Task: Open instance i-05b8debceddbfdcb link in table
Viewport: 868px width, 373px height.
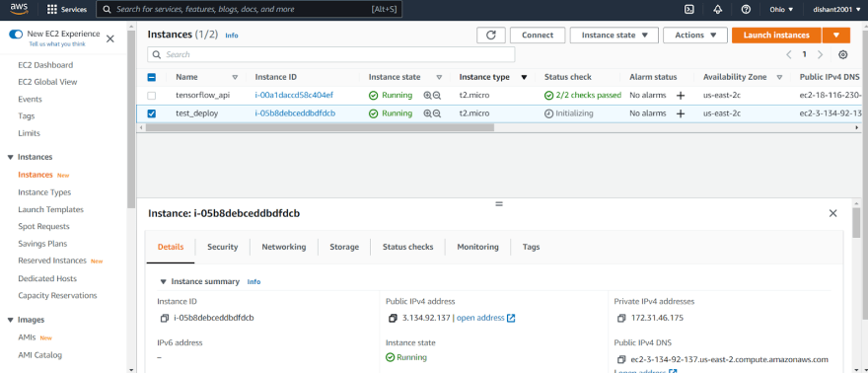Action: (295, 113)
